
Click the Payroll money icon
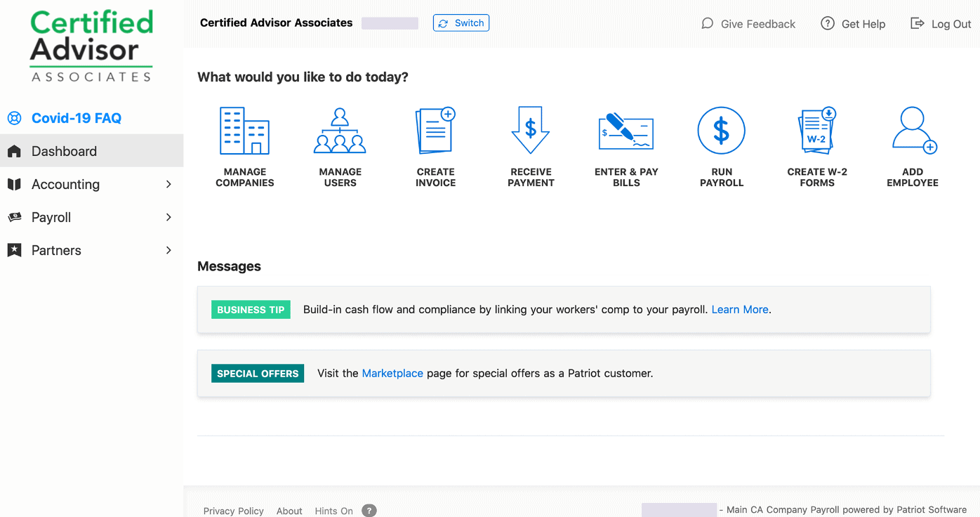click(x=14, y=218)
